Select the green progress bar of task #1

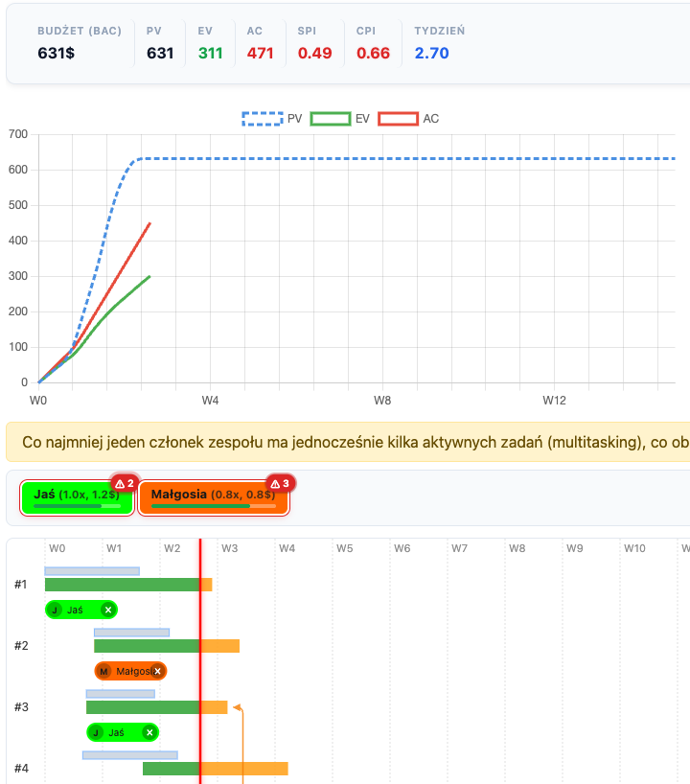pyautogui.click(x=123, y=585)
